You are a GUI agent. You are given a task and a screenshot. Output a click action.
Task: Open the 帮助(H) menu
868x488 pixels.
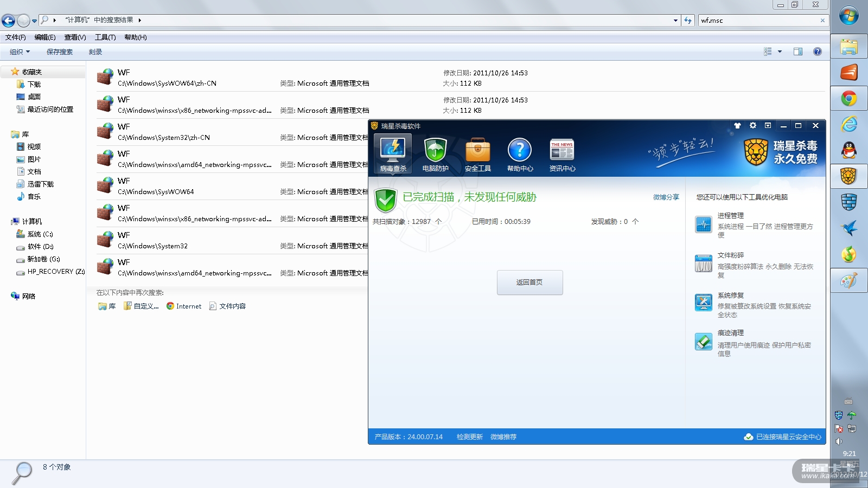pyautogui.click(x=136, y=37)
